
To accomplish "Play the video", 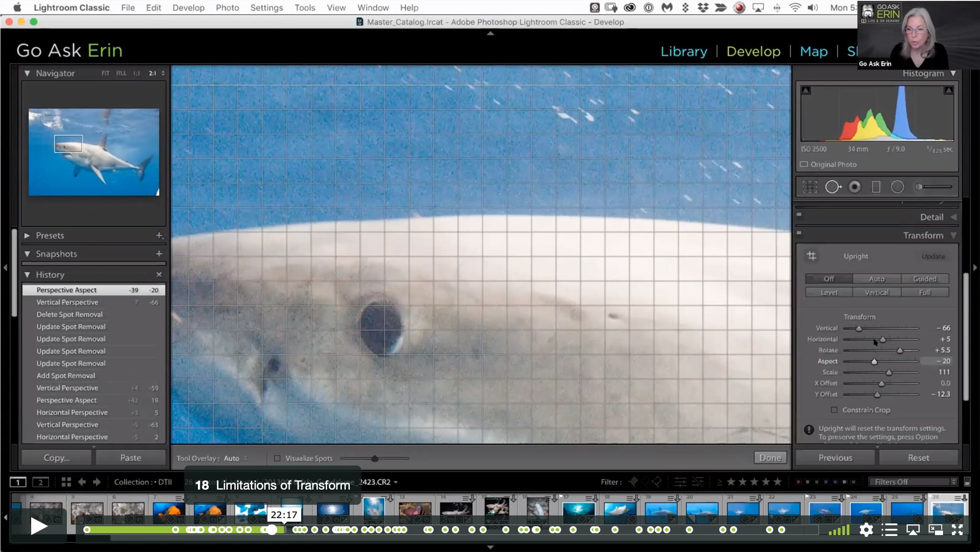I will (39, 527).
